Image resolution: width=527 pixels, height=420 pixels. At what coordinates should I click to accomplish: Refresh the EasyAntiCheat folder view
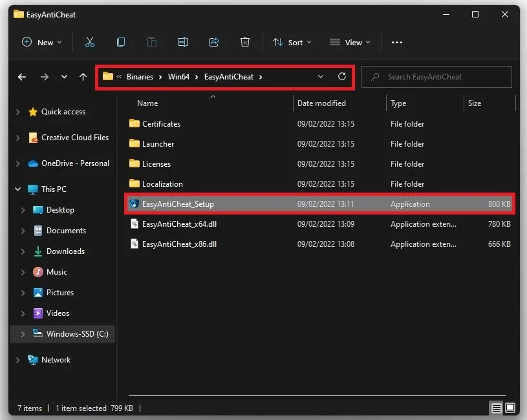click(x=342, y=76)
